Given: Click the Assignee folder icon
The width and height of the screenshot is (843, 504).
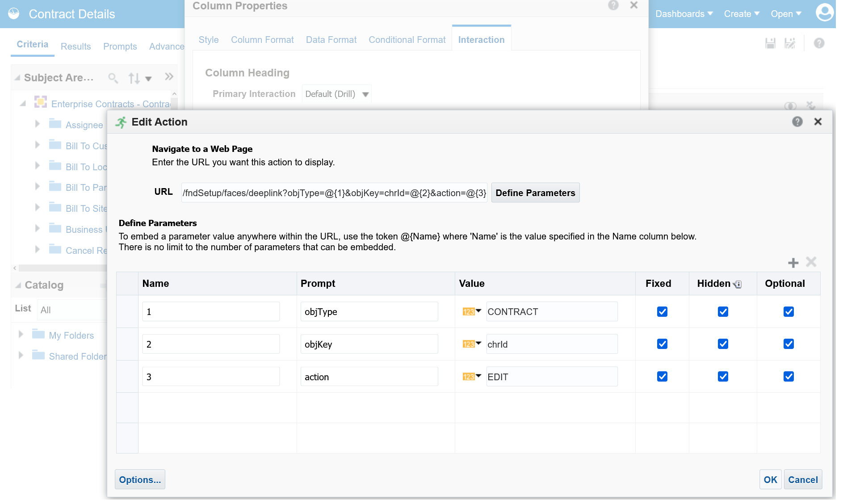Looking at the screenshot, I should 55,123.
